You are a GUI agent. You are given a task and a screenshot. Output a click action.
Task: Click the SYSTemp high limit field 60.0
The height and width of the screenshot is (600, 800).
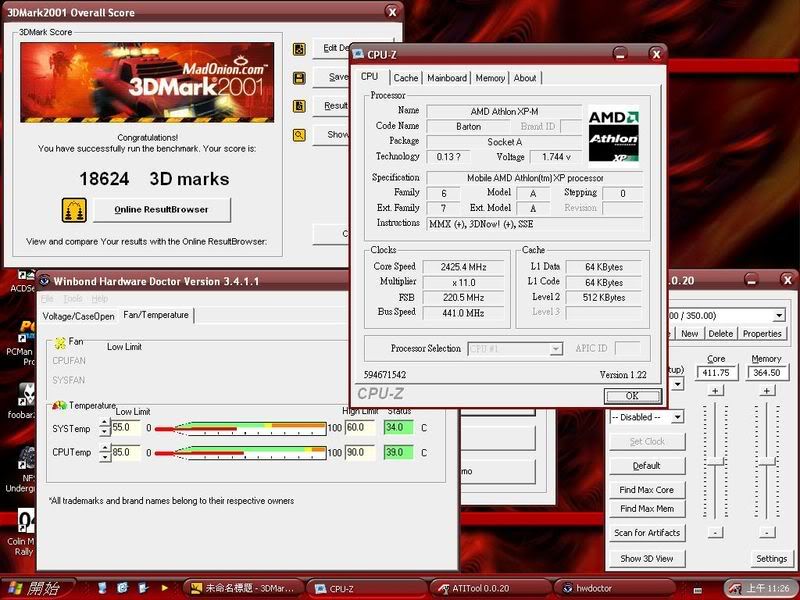[x=360, y=428]
